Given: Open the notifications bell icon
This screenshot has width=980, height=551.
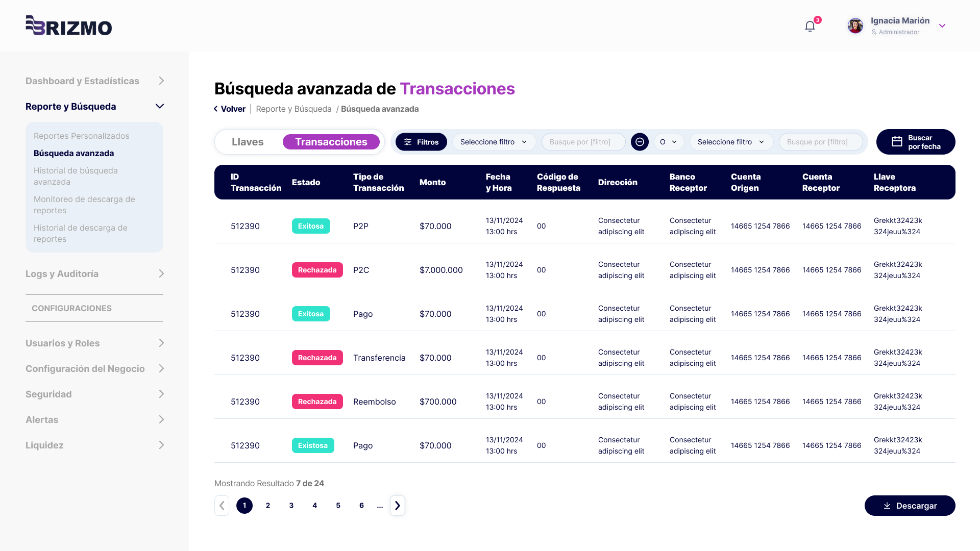Looking at the screenshot, I should [x=810, y=26].
